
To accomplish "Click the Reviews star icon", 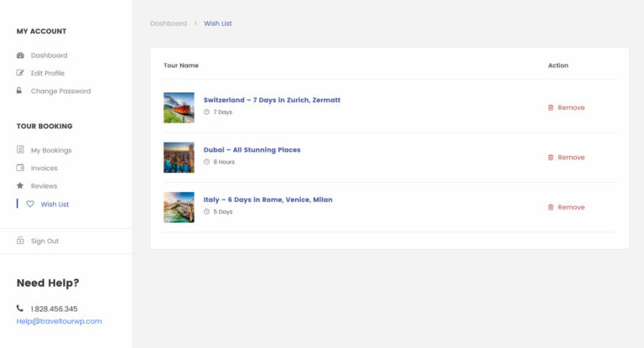I will (20, 185).
